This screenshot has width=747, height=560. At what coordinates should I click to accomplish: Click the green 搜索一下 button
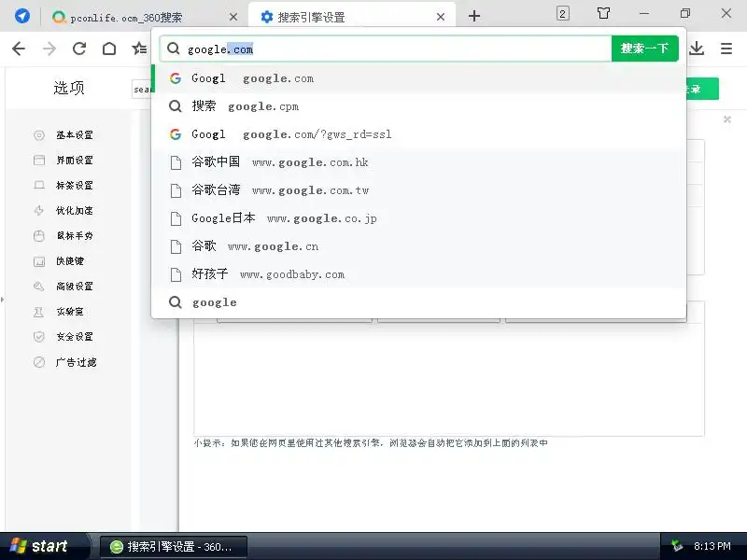[x=644, y=49]
